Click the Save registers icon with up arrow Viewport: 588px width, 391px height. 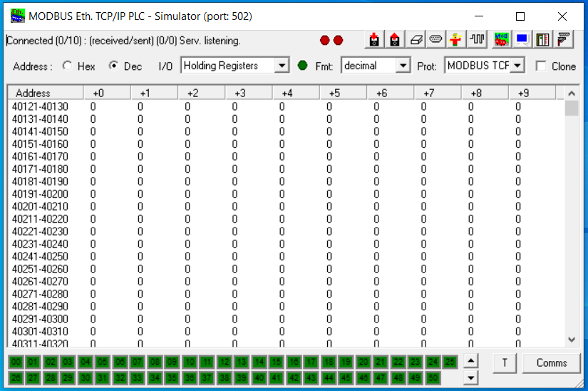(x=394, y=40)
